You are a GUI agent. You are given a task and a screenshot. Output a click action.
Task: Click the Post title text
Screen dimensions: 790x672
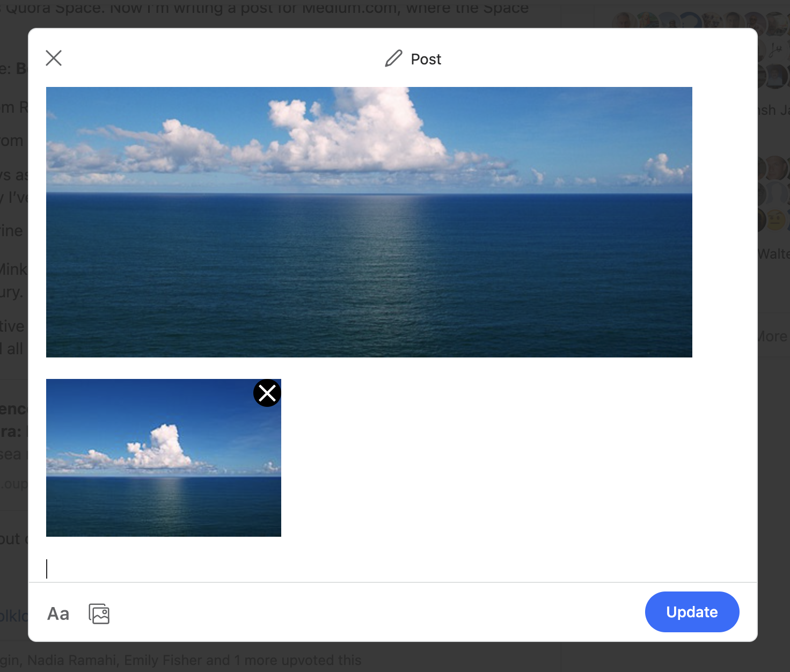[426, 59]
